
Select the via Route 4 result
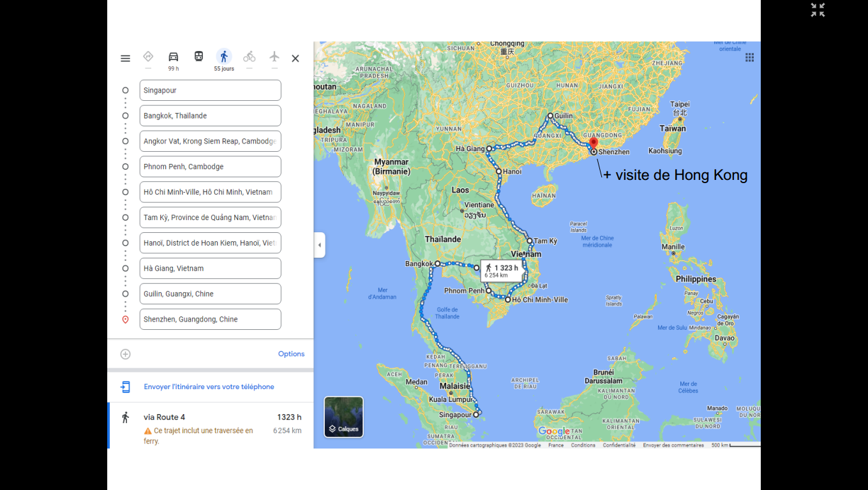[x=211, y=426]
